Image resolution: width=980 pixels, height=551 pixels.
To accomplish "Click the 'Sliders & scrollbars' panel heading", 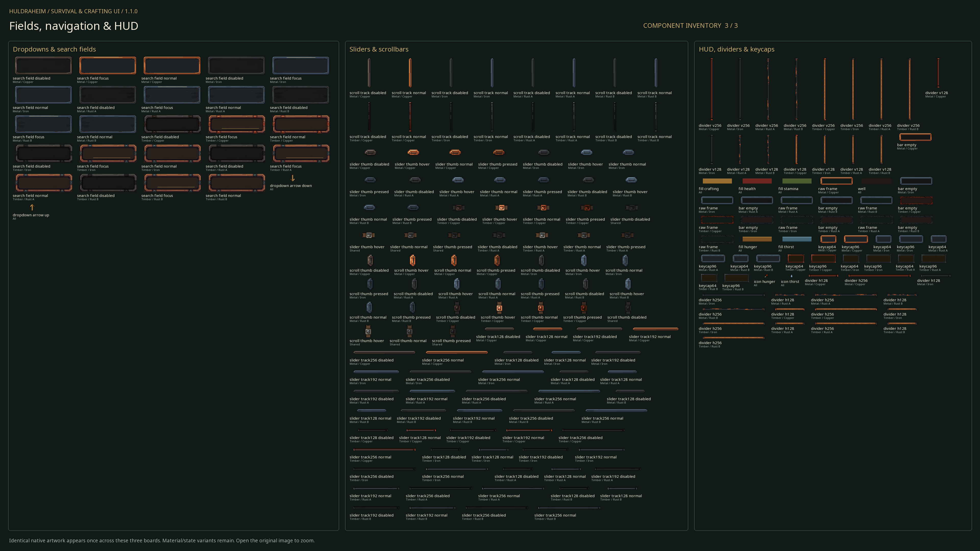I will coord(379,49).
